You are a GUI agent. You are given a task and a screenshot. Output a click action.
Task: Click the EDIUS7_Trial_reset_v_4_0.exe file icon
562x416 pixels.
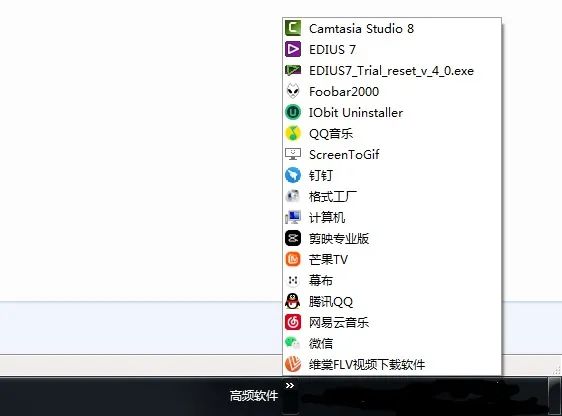click(293, 70)
